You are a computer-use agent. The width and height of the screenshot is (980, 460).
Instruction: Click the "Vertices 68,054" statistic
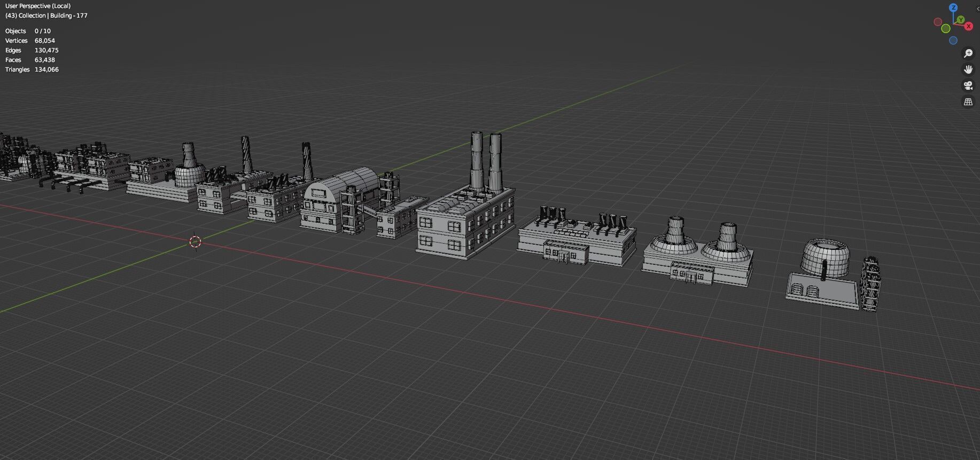pyautogui.click(x=30, y=41)
